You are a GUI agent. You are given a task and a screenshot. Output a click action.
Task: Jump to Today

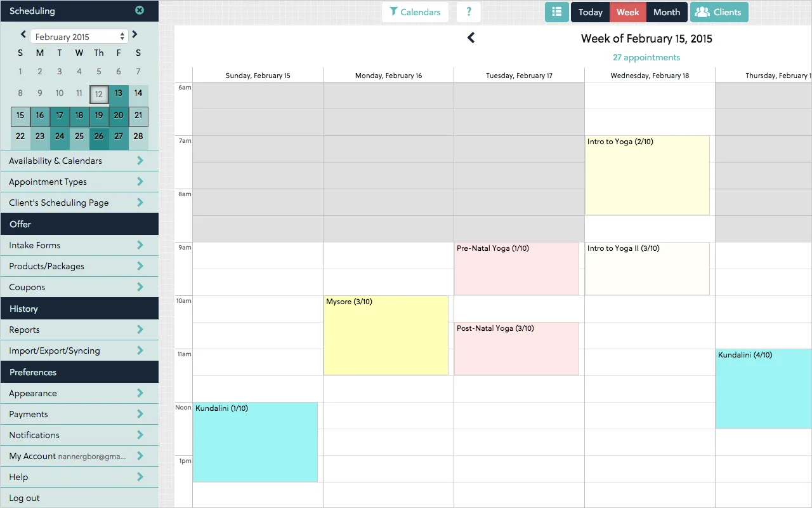pos(590,12)
